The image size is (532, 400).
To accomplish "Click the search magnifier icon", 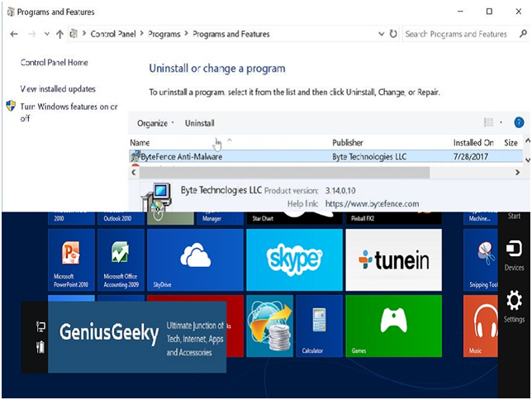I will [523, 34].
